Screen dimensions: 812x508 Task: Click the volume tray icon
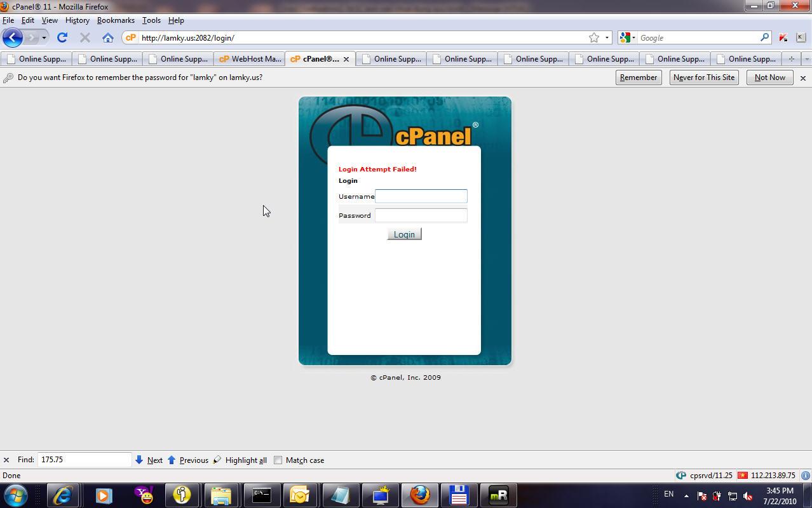[748, 496]
